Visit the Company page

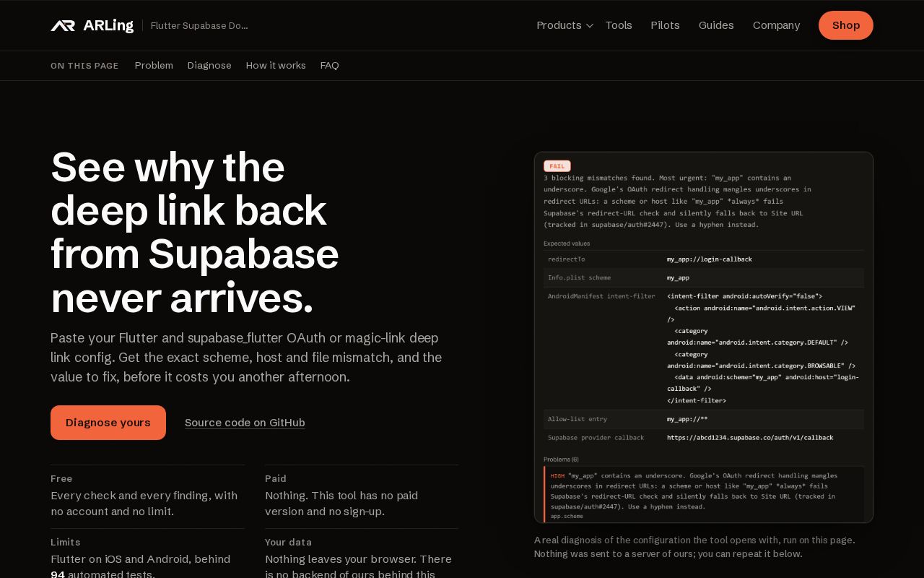coord(776,25)
